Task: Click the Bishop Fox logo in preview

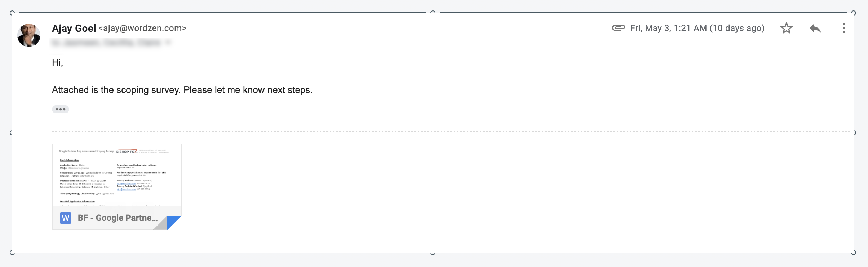Action: (127, 152)
